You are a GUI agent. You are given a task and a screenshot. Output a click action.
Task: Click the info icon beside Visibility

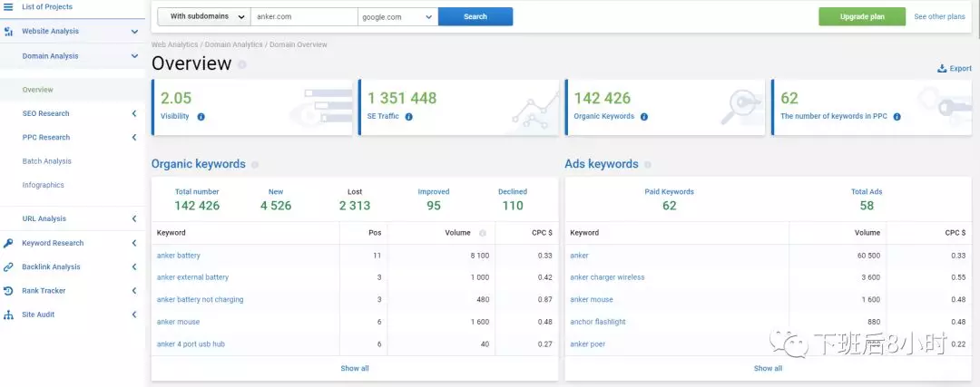[201, 117]
